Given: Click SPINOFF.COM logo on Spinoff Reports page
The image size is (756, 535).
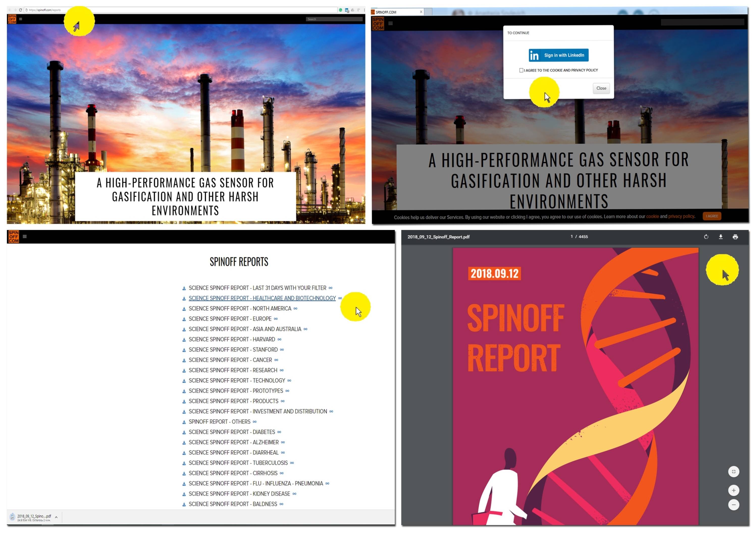Looking at the screenshot, I should 13,236.
